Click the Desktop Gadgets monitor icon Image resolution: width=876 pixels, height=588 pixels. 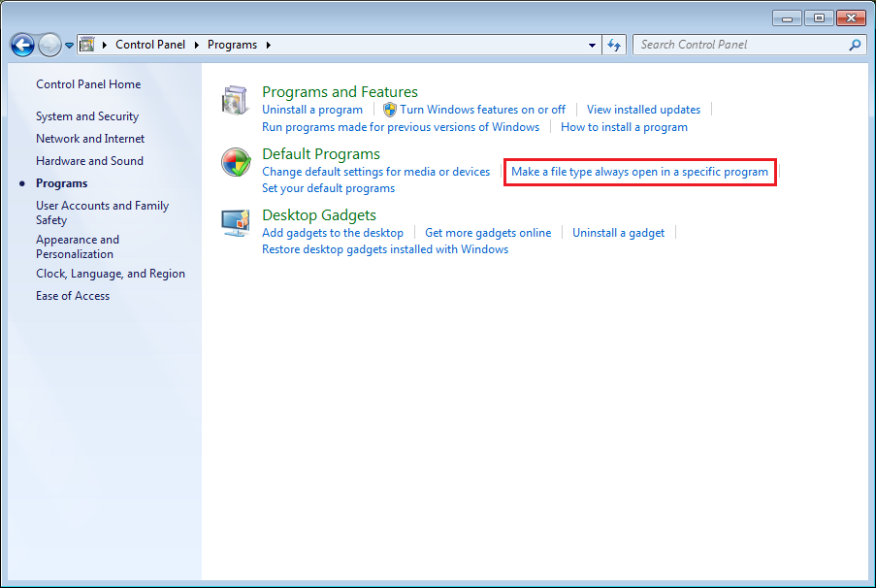(x=235, y=223)
